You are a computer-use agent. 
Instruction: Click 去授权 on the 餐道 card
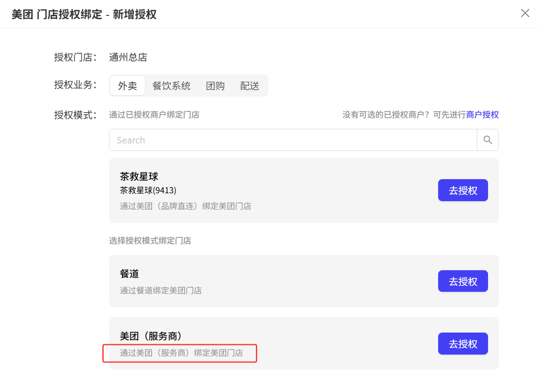tap(463, 281)
